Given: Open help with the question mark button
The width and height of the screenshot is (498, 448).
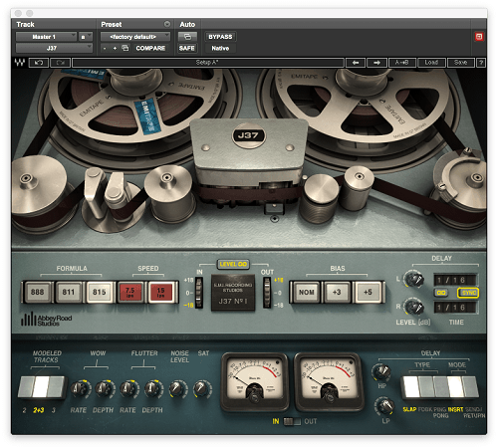Looking at the screenshot, I should (481, 63).
